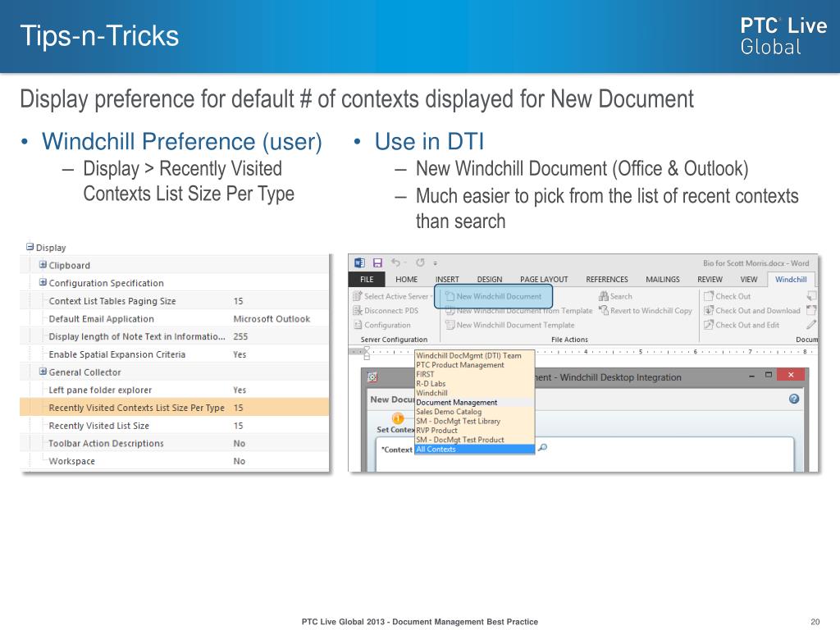Viewport: 840px width, 630px height.
Task: Switch to the INSERT ribbon tab
Action: [x=447, y=280]
